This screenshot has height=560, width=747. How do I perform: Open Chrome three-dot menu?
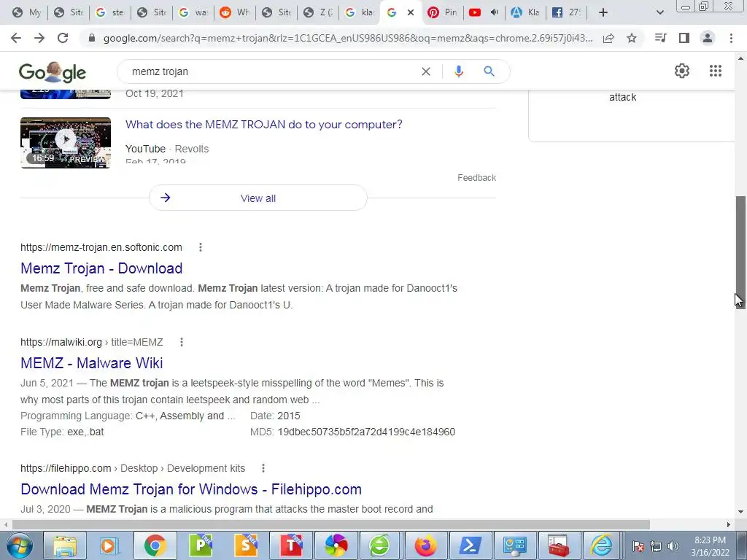click(731, 38)
